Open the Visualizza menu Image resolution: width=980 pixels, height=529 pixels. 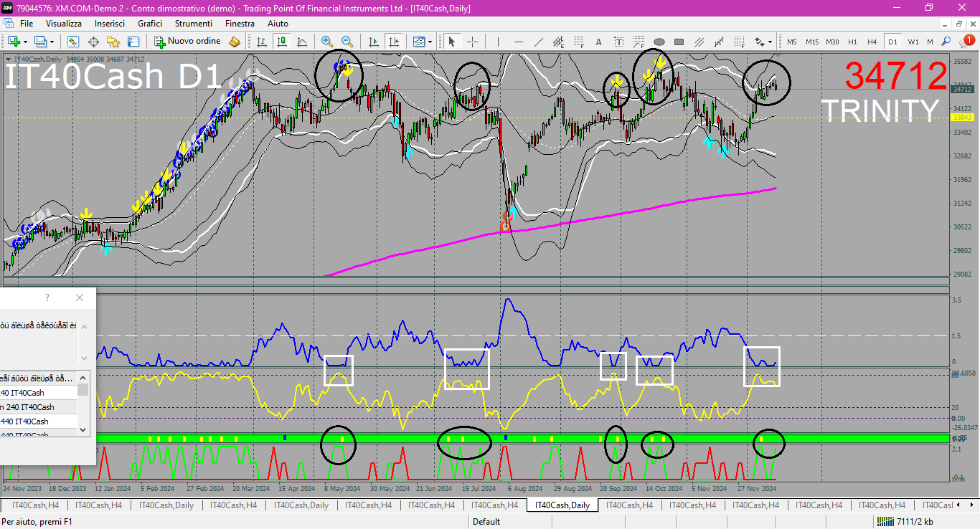click(64, 23)
